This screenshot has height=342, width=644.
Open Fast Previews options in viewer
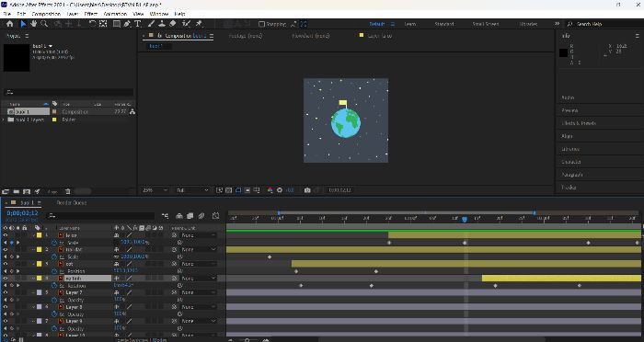[x=219, y=190]
